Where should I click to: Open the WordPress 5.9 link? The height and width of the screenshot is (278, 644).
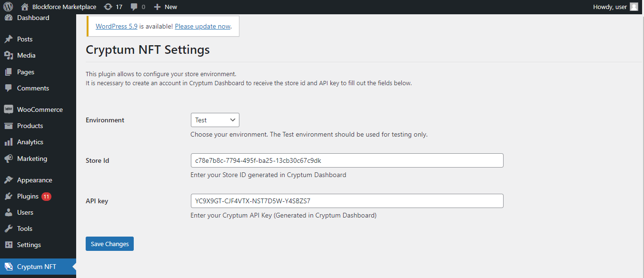[117, 26]
